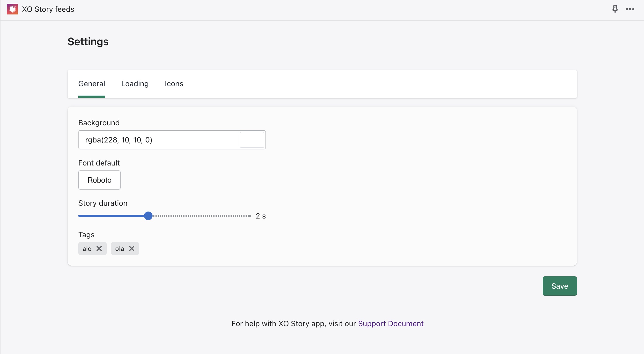This screenshot has width=644, height=354.
Task: Click the Story duration slider handle
Action: [x=148, y=216]
